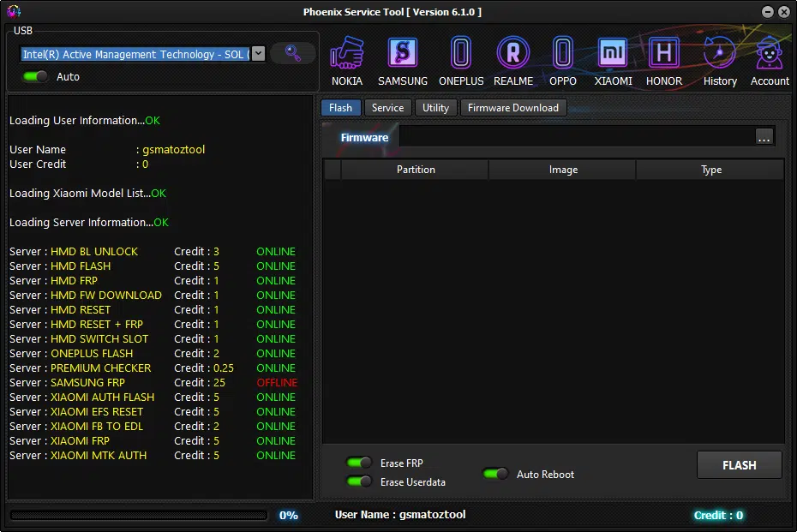Click the magnifier search USB device button
Image resolution: width=797 pixels, height=532 pixels.
pos(293,53)
